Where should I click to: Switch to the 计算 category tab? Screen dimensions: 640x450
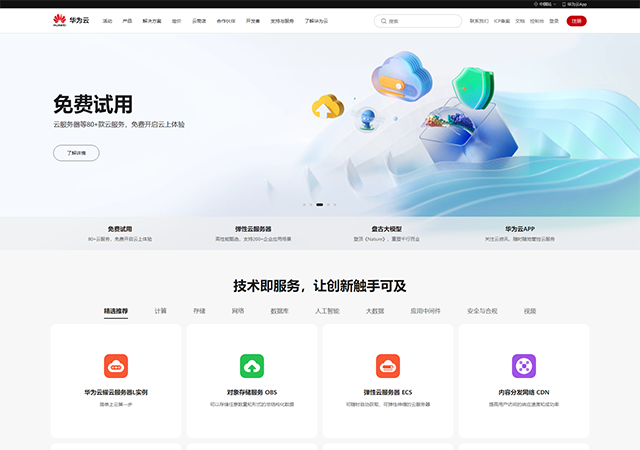161,311
